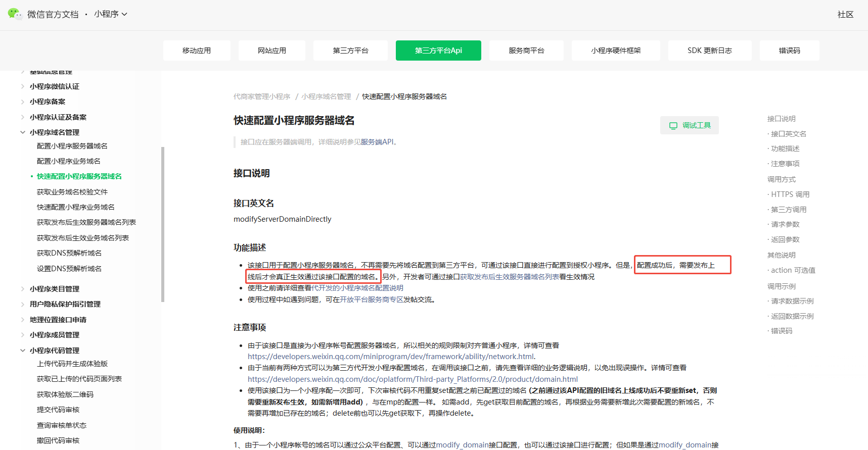868x450 pixels.
Task: Open 小程序硬件框架 tab
Action: tap(616, 51)
